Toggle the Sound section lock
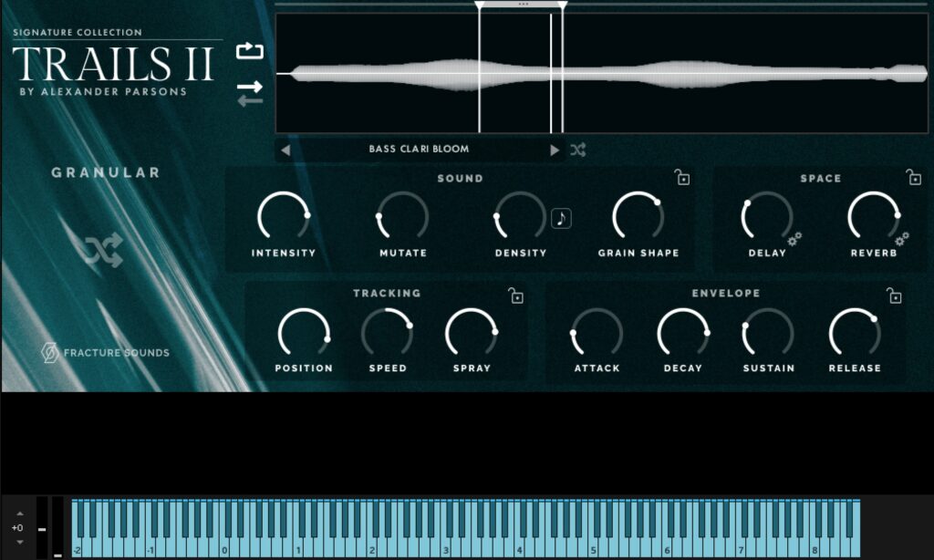The image size is (934, 560). click(x=682, y=177)
